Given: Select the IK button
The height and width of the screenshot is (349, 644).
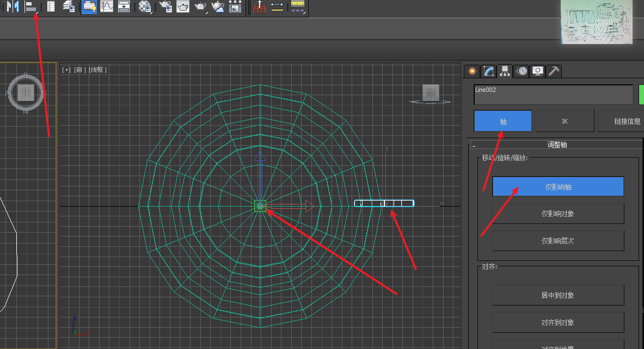Looking at the screenshot, I should pyautogui.click(x=565, y=121).
